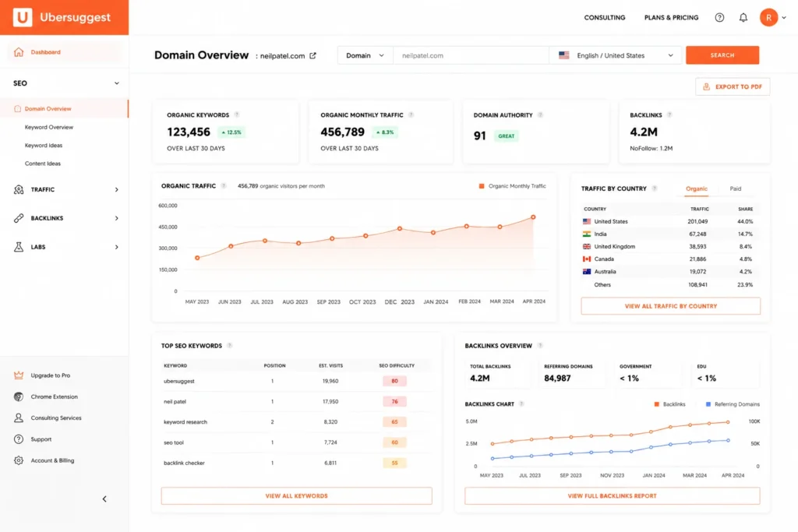Screen dimensions: 798x532
Task: Click the 'keyword research' keyword row
Action: [296, 422]
